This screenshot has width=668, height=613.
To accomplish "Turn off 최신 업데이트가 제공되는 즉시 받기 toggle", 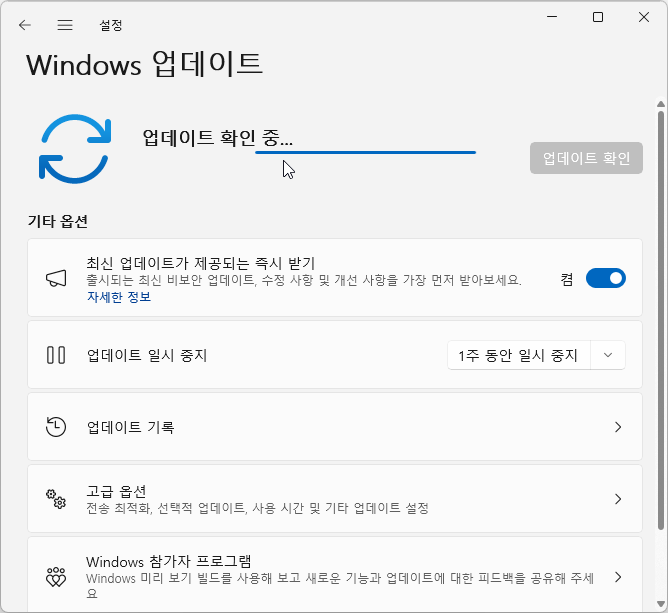I will [605, 278].
